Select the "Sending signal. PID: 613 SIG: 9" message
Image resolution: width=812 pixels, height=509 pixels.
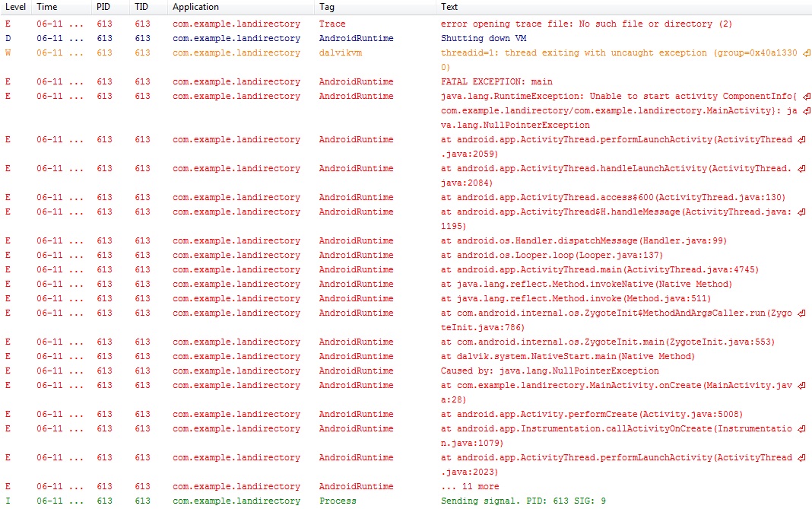click(523, 501)
